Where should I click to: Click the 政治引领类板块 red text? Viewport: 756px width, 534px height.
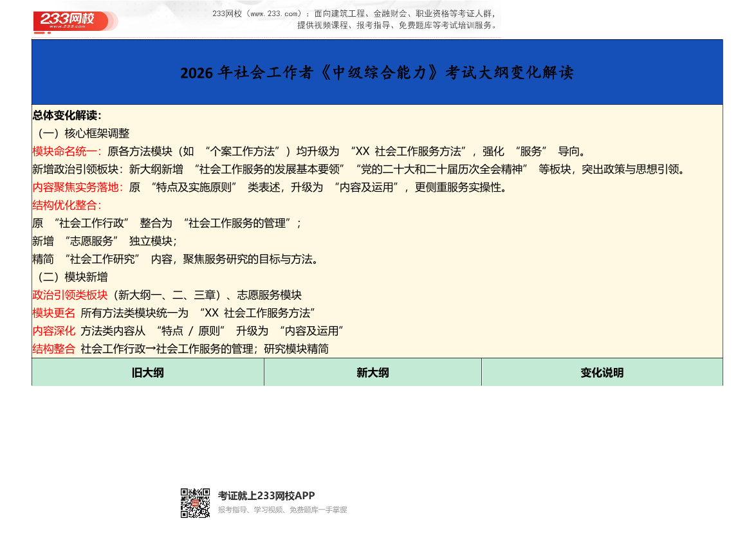[x=69, y=295]
